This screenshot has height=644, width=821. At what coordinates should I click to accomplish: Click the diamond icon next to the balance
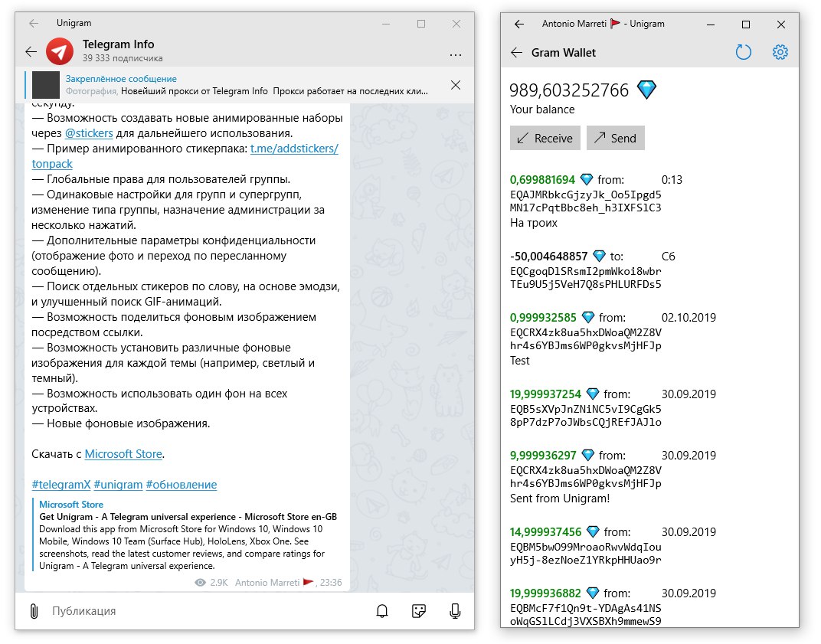[x=646, y=90]
